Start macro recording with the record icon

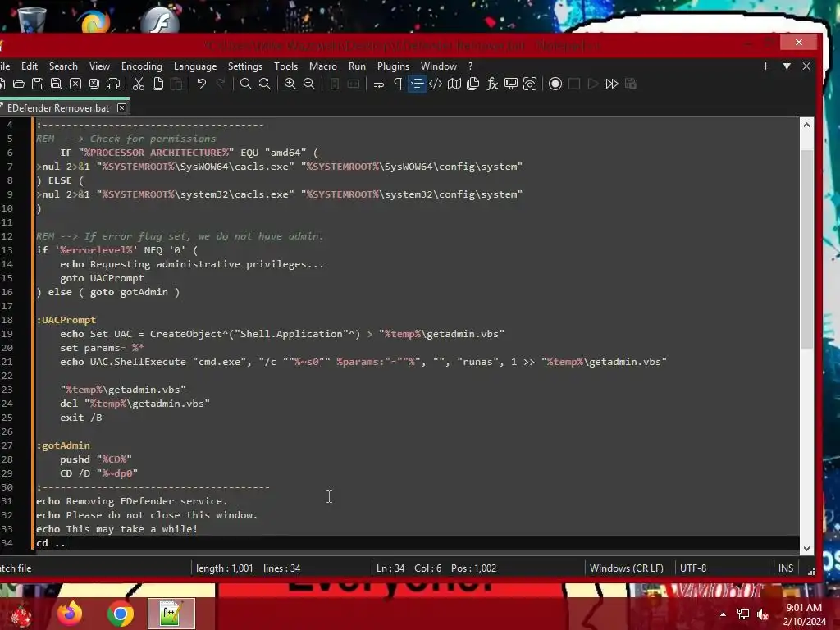click(x=555, y=84)
